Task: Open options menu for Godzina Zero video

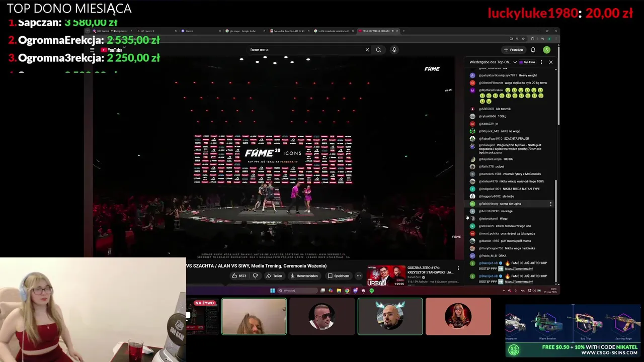Action: 458,268
